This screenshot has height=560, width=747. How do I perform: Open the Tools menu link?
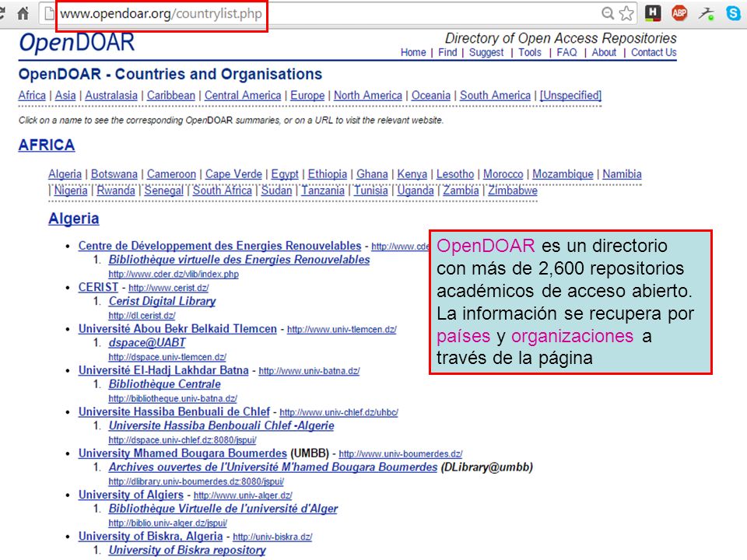click(530, 52)
